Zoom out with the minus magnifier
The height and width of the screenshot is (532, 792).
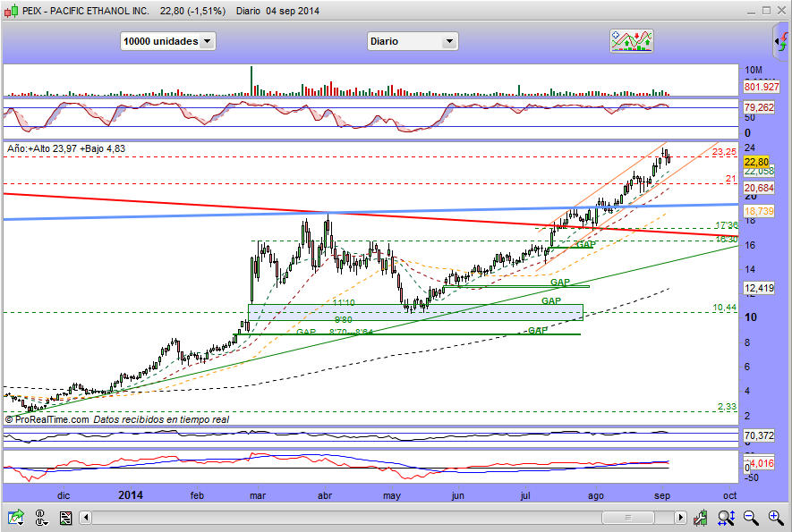751,518
